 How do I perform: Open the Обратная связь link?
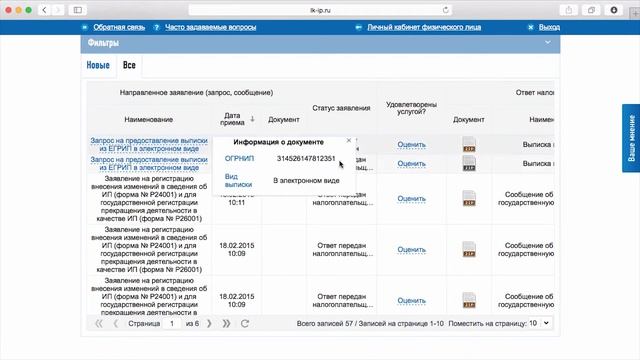119,27
